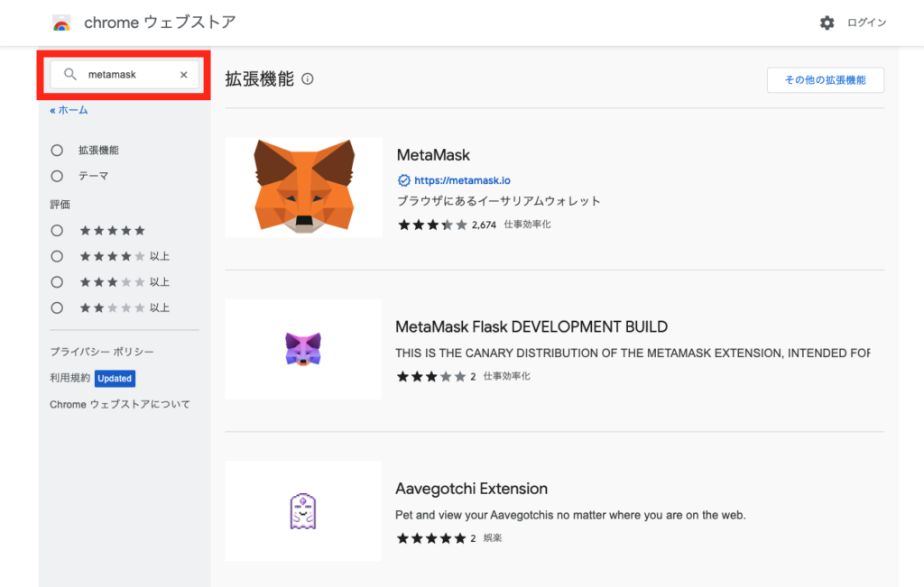Open the MetaMask Flask purple fox thumbnail
Image resolution: width=924 pixels, height=587 pixels.
(303, 349)
